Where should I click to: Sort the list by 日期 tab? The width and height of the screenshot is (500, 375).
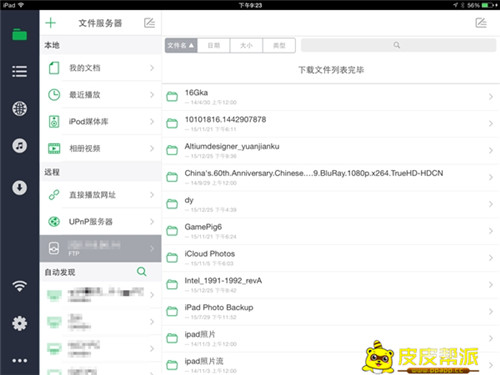click(x=214, y=45)
